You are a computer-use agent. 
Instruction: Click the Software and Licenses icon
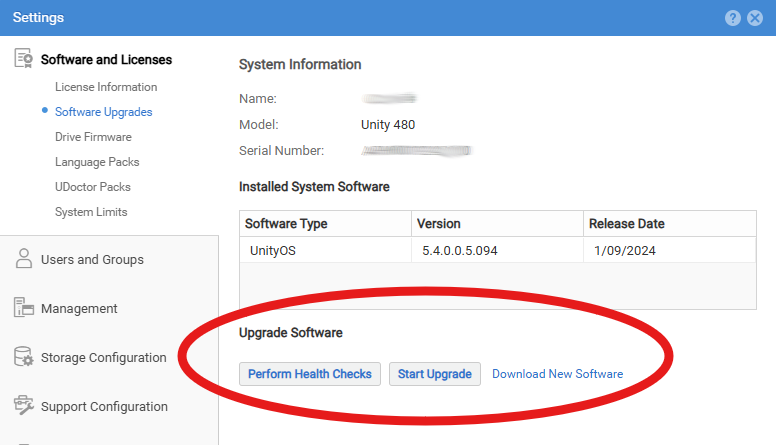[x=23, y=58]
